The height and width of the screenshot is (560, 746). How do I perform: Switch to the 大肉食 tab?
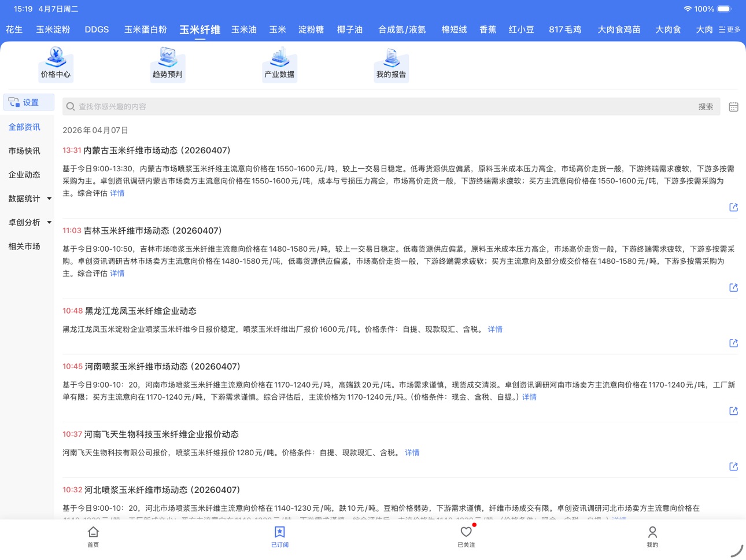click(668, 30)
